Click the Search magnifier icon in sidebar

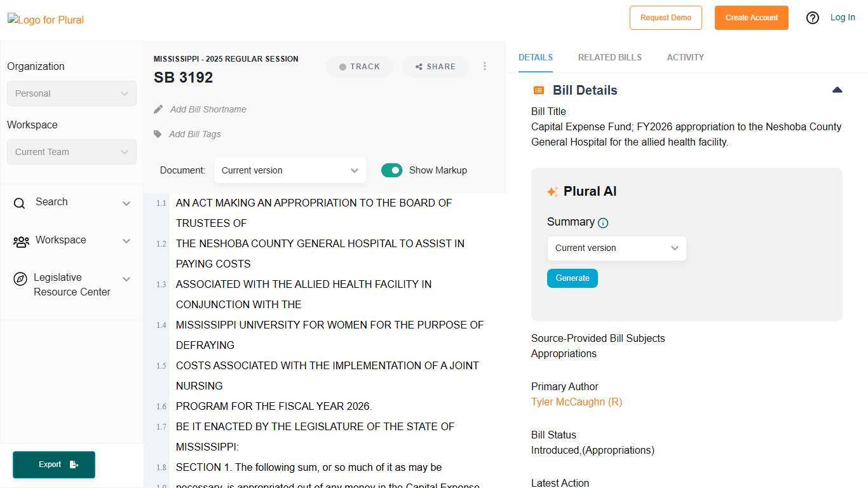click(x=20, y=203)
